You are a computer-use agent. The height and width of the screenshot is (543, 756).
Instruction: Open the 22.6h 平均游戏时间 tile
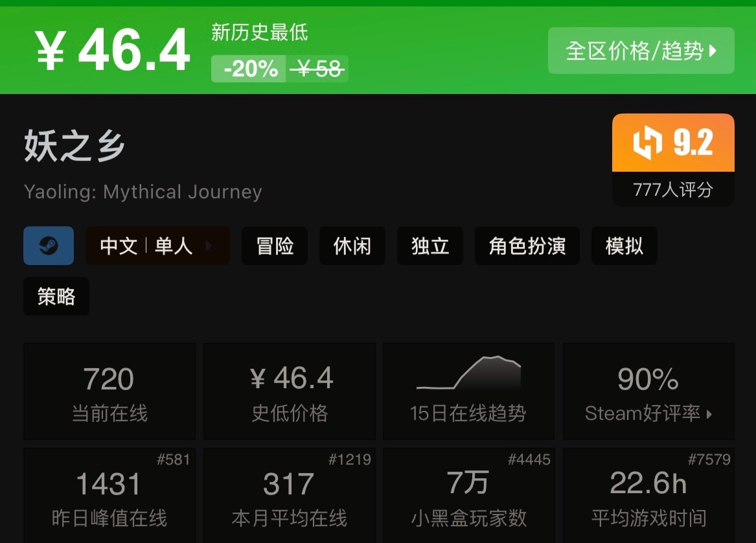point(648,495)
